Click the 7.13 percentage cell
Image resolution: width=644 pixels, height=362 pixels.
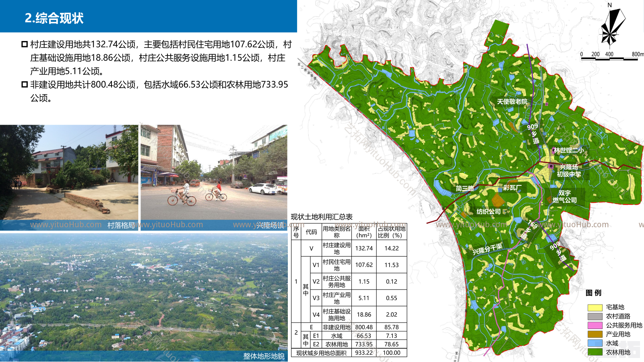pyautogui.click(x=392, y=336)
